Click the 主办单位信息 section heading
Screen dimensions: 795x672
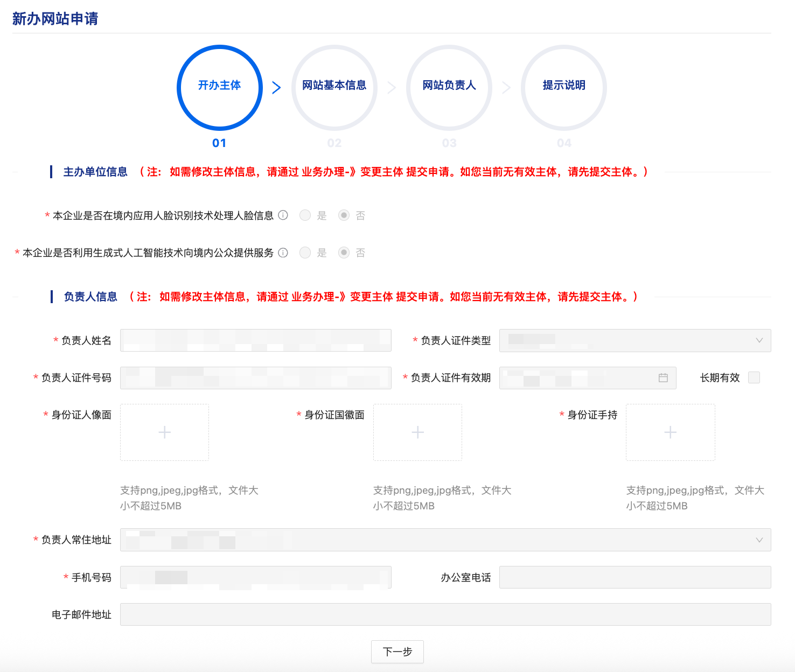click(95, 172)
